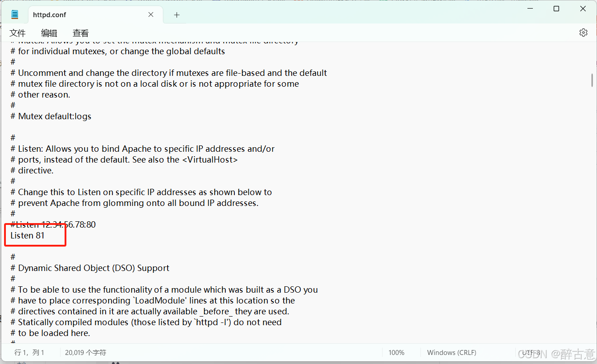This screenshot has width=597, height=364.
Task: Click the Notepad app icon in title bar
Action: [x=15, y=14]
